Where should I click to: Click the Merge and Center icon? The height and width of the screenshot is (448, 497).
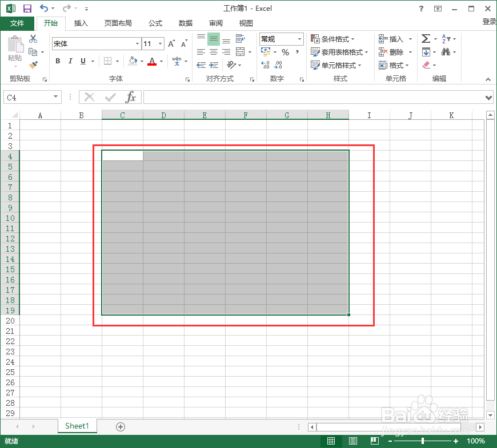pos(241,51)
